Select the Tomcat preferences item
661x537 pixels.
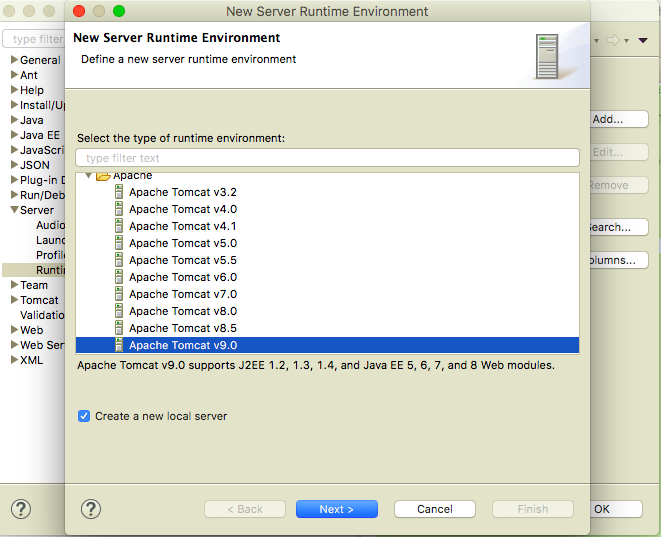pyautogui.click(x=39, y=300)
